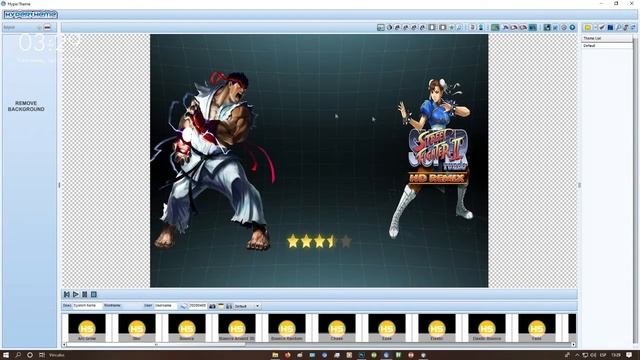The height and width of the screenshot is (360, 640).
Task: Click the numeric date field beside Username
Action: point(198,306)
